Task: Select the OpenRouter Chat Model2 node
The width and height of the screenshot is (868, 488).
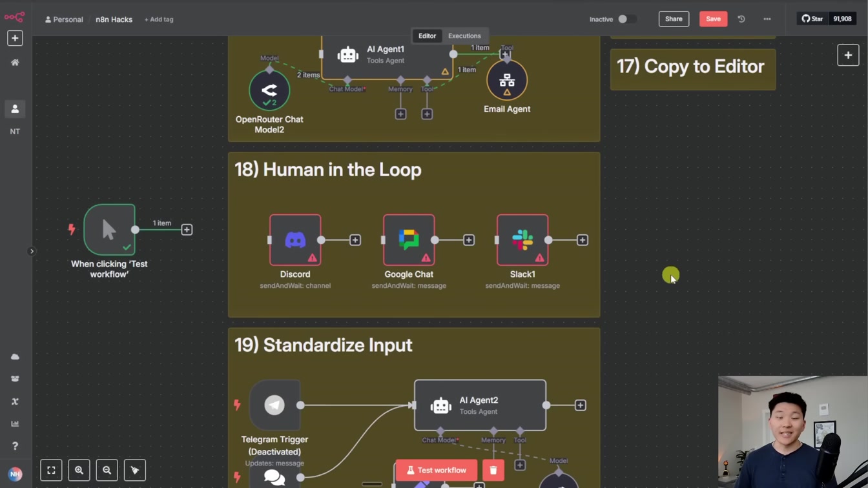Action: pos(269,90)
